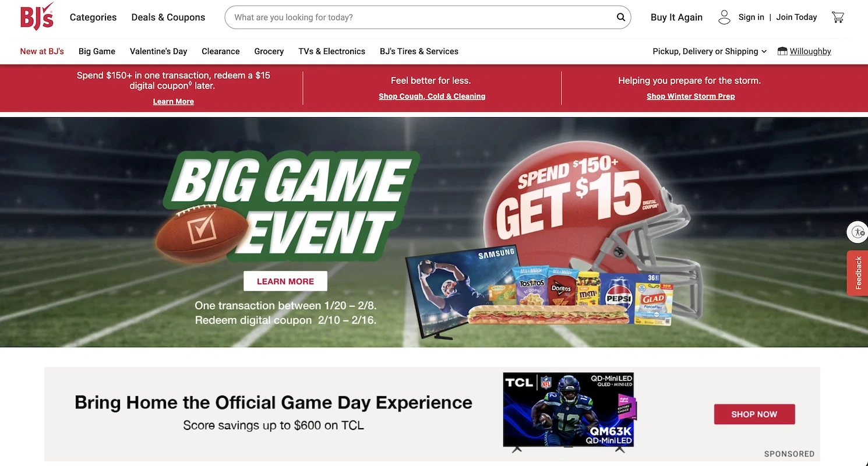Expand Pickup, Delivery or Shipping dropdown
Image resolution: width=868 pixels, height=466 pixels.
click(x=710, y=51)
